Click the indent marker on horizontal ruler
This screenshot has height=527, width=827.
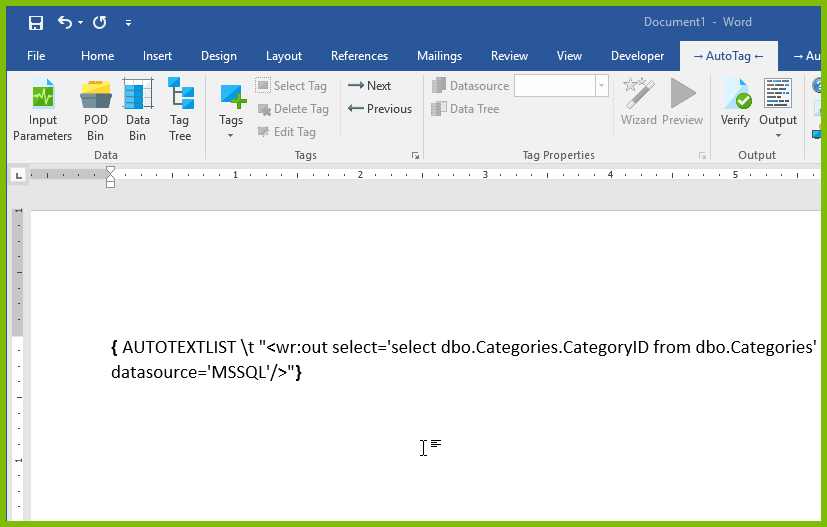click(x=110, y=177)
